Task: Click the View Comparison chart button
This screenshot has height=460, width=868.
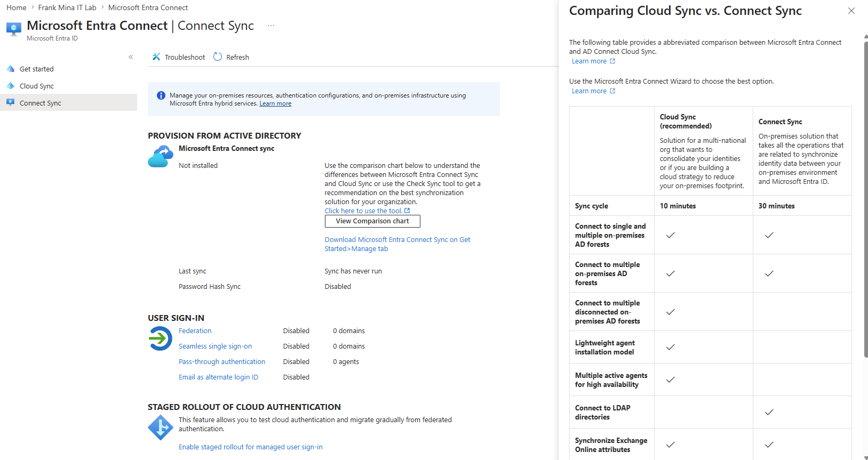Action: pyautogui.click(x=372, y=221)
